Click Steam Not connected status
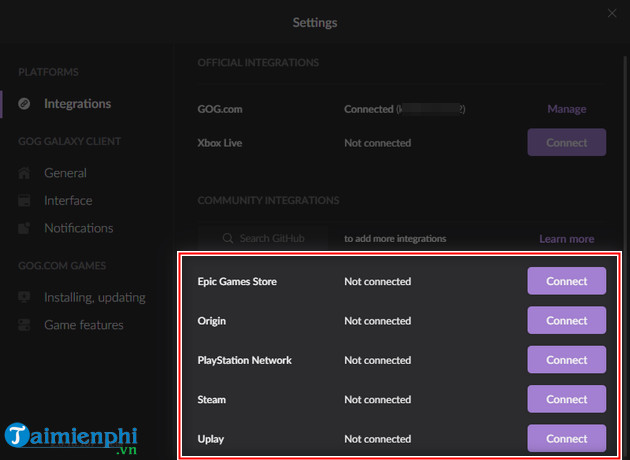 tap(377, 399)
